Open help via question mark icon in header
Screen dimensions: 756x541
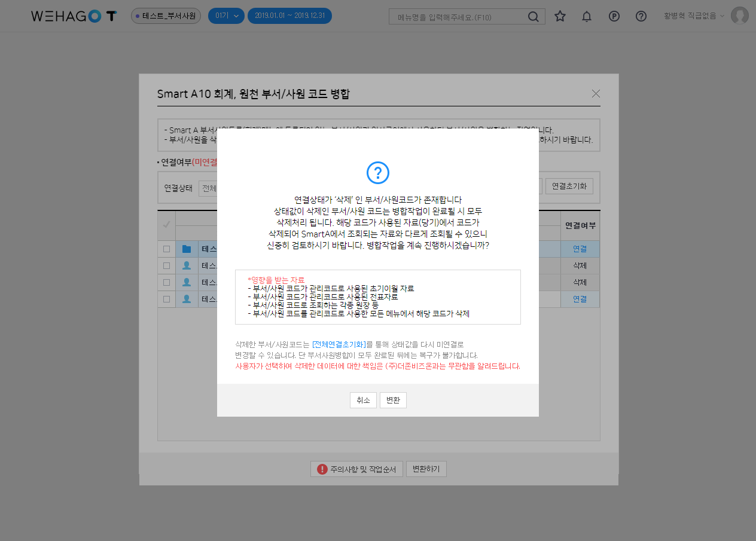pos(641,16)
